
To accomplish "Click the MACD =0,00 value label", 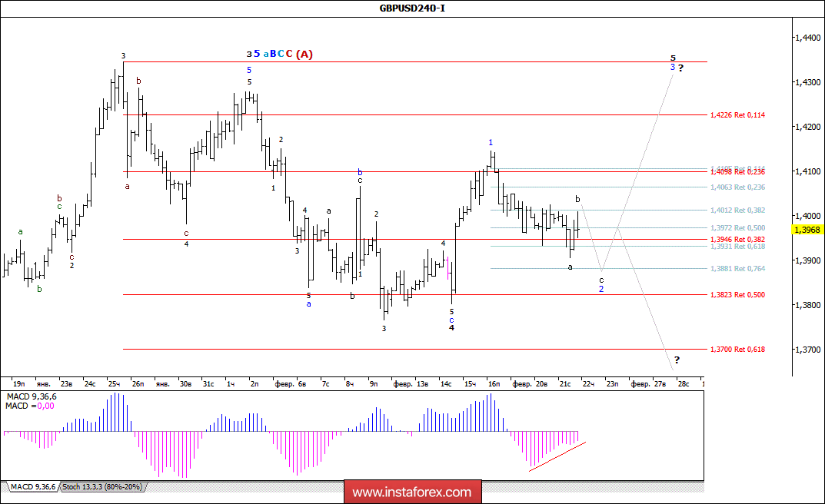I will click(29, 406).
